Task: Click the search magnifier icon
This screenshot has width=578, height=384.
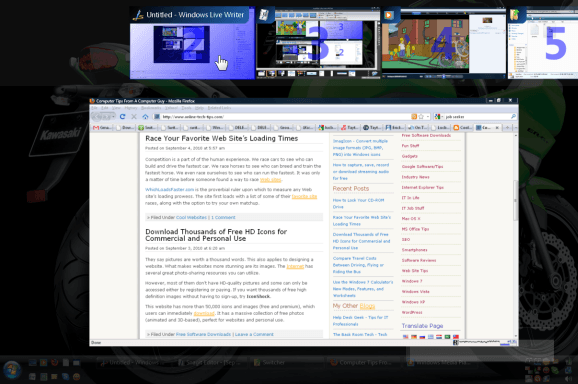Action: [x=513, y=116]
